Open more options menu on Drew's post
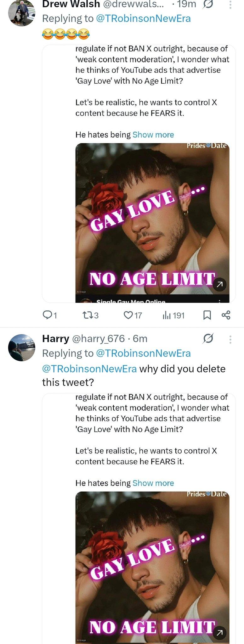Screen dimensions: 244x644 click(230, 4)
